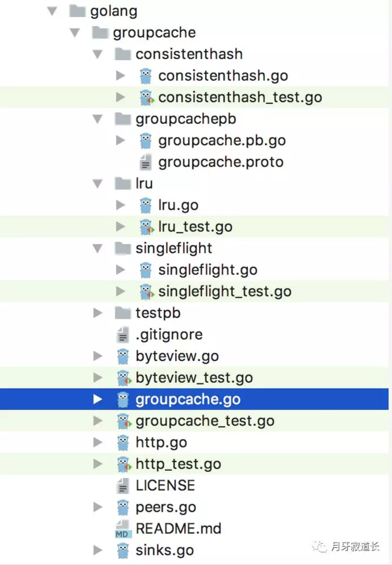
Task: Click the gopher icon beside sinks.go
Action: click(123, 551)
